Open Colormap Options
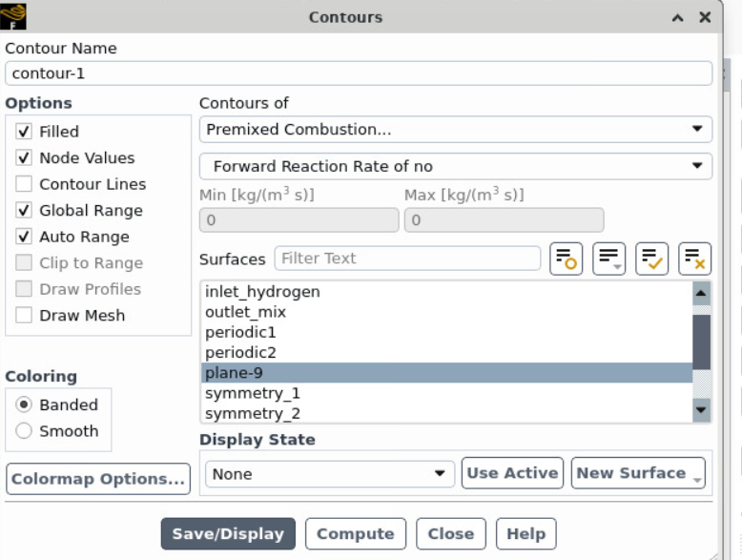The width and height of the screenshot is (742, 560). (98, 479)
